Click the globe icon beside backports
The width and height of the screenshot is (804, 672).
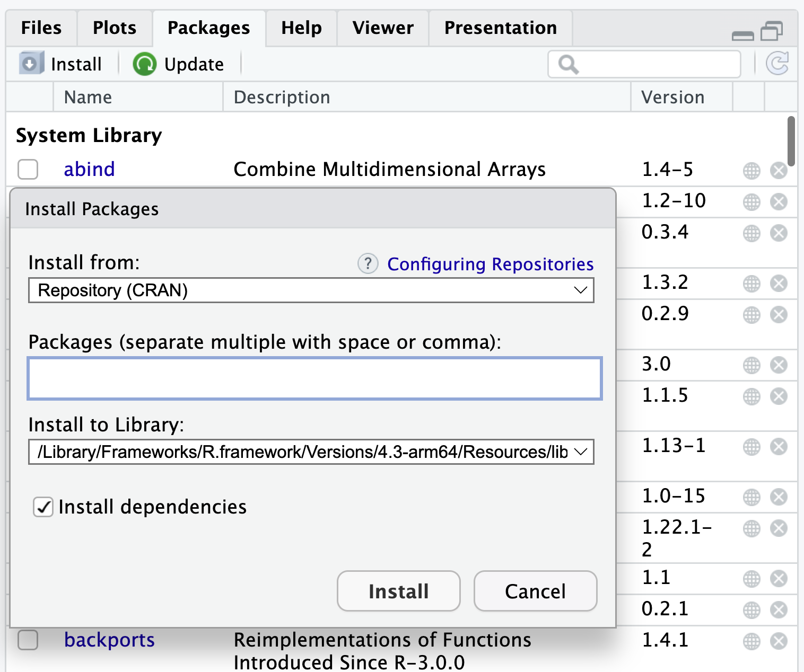pos(751,641)
